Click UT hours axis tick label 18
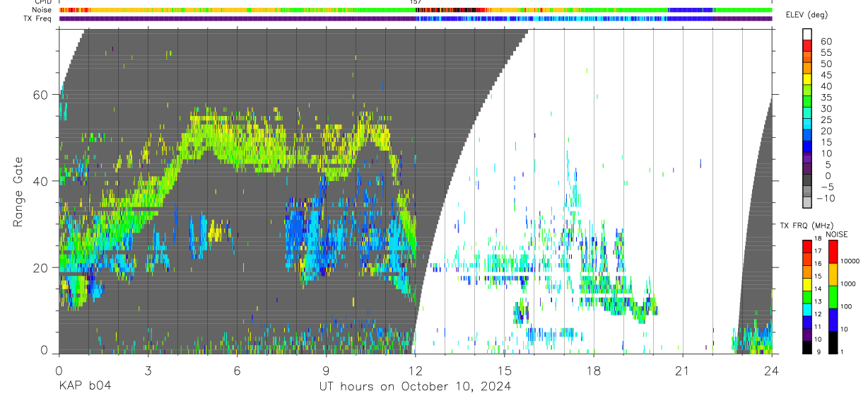868x401 pixels. click(x=593, y=371)
